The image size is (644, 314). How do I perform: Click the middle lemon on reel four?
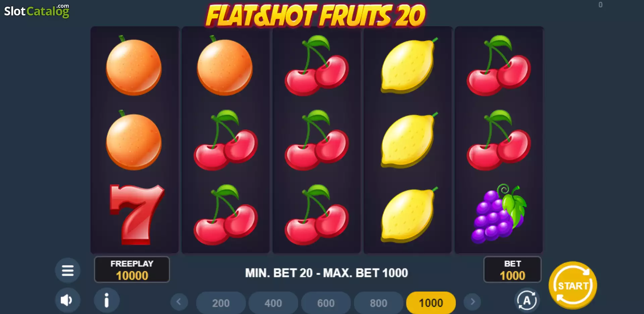(x=408, y=140)
